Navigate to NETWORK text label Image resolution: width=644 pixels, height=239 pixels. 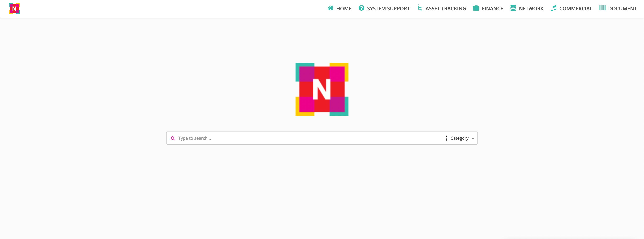531,9
